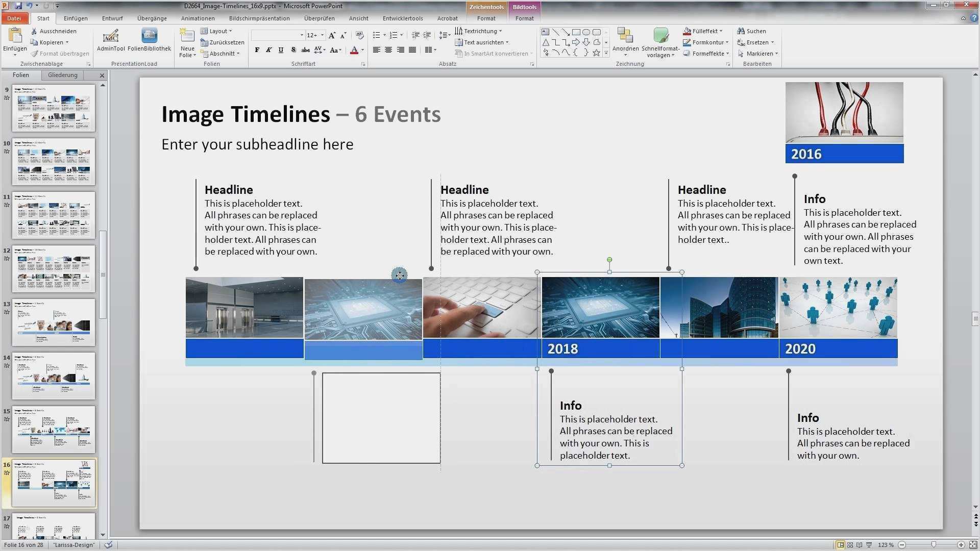Open the Animationen ribbon tab

click(x=198, y=18)
